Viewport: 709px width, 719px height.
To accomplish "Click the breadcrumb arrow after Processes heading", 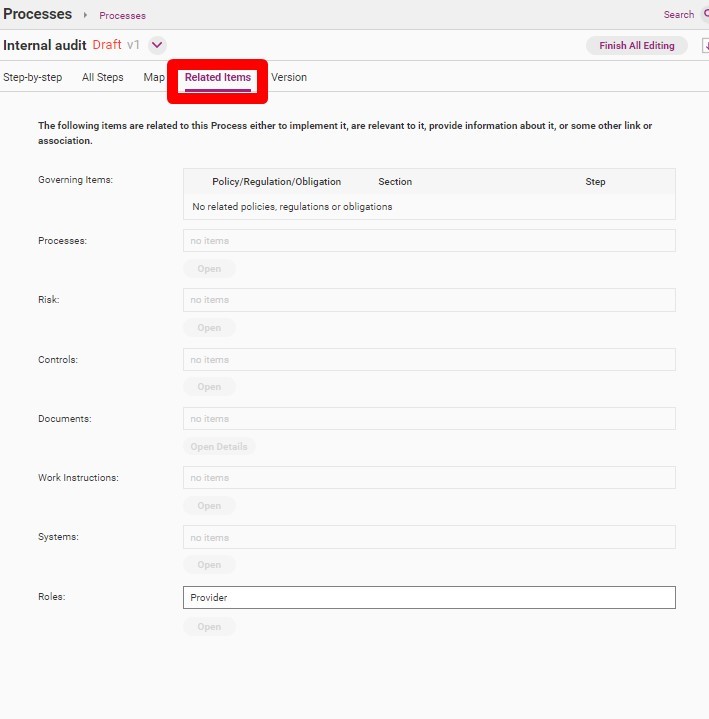I will coord(85,15).
